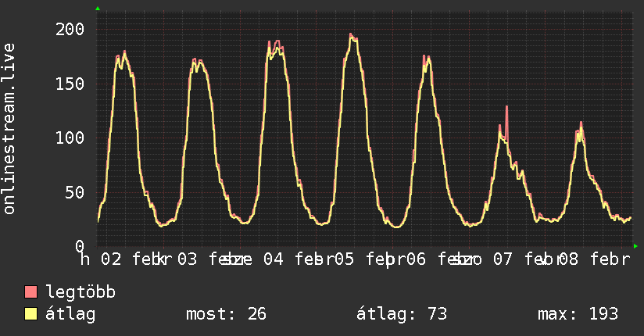Click the max: 193 statistic
The height and width of the screenshot is (336, 644).
(x=578, y=314)
